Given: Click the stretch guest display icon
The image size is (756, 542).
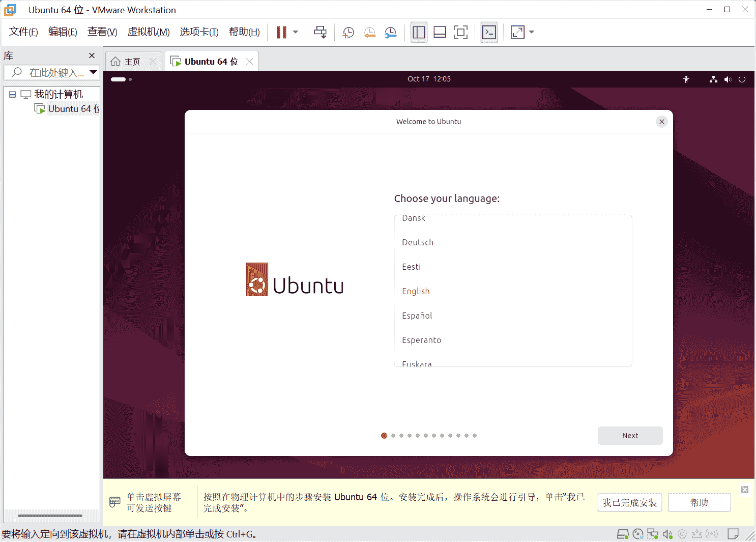Looking at the screenshot, I should click(517, 33).
